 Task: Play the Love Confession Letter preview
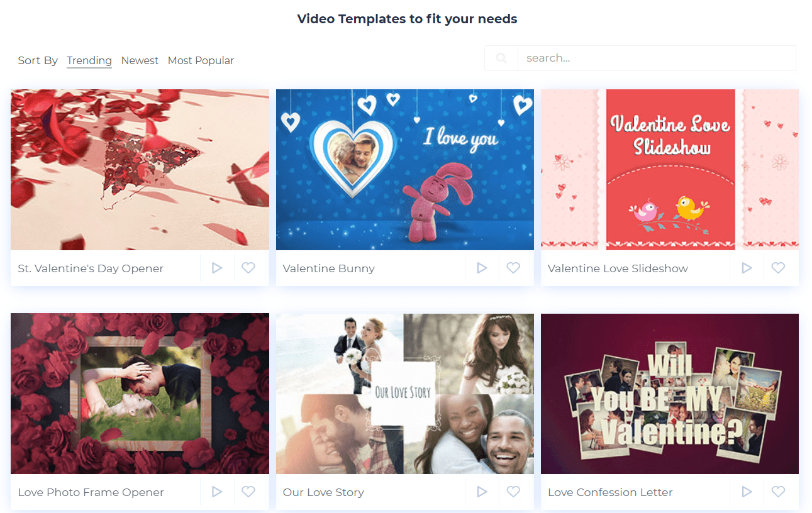[x=747, y=492]
